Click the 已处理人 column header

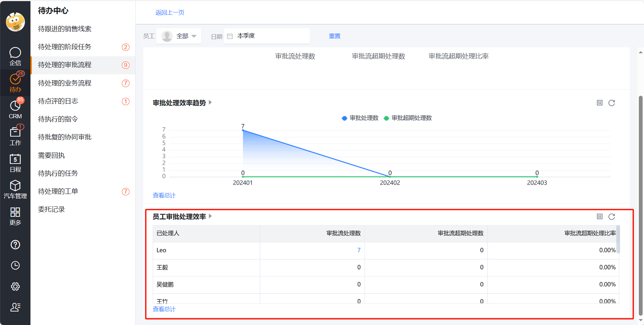pos(206,233)
